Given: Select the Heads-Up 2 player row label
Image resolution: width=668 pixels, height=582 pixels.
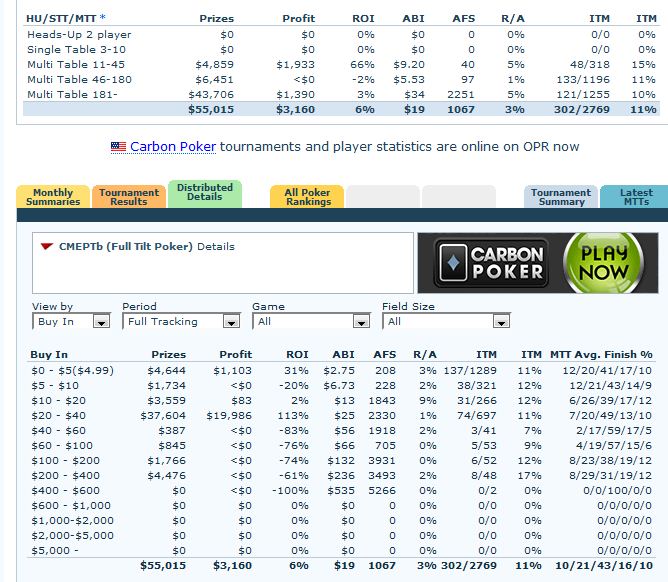Looking at the screenshot, I should pos(79,35).
